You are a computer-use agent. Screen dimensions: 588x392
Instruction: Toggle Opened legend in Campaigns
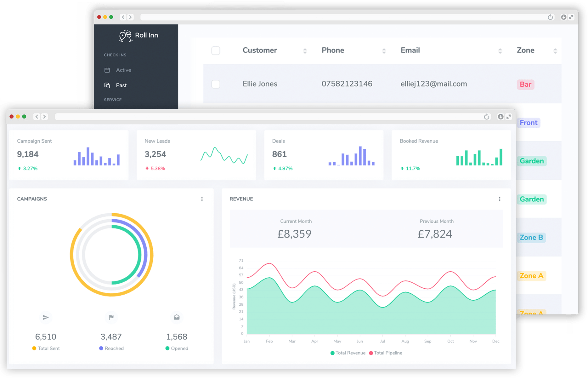point(177,348)
